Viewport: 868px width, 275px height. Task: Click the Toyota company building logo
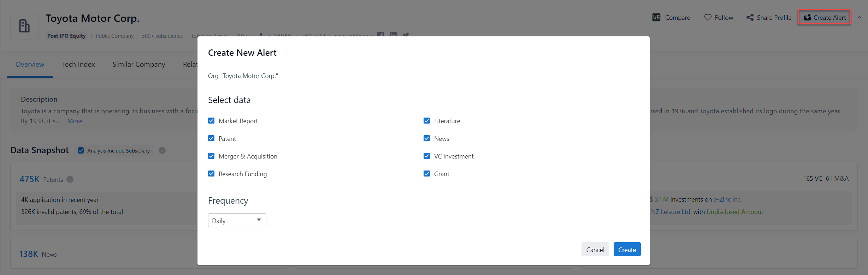pyautogui.click(x=24, y=26)
